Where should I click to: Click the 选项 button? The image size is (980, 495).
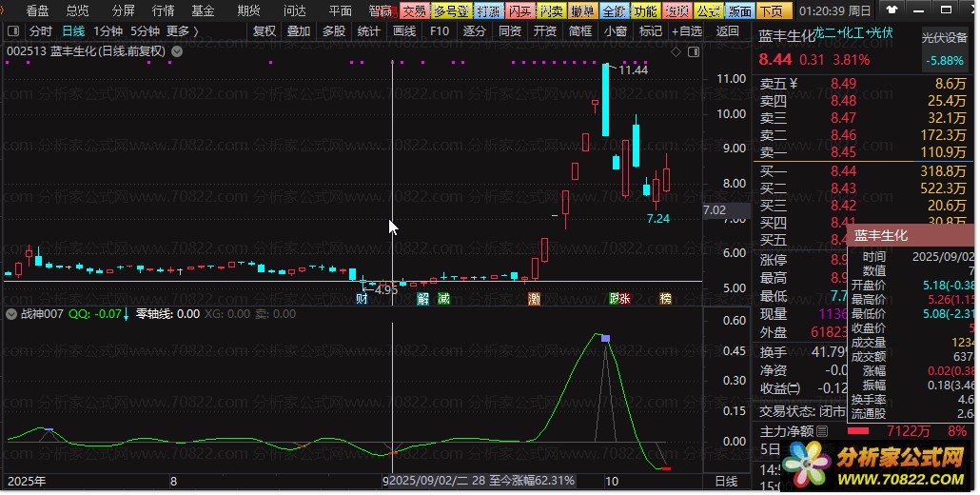click(676, 10)
